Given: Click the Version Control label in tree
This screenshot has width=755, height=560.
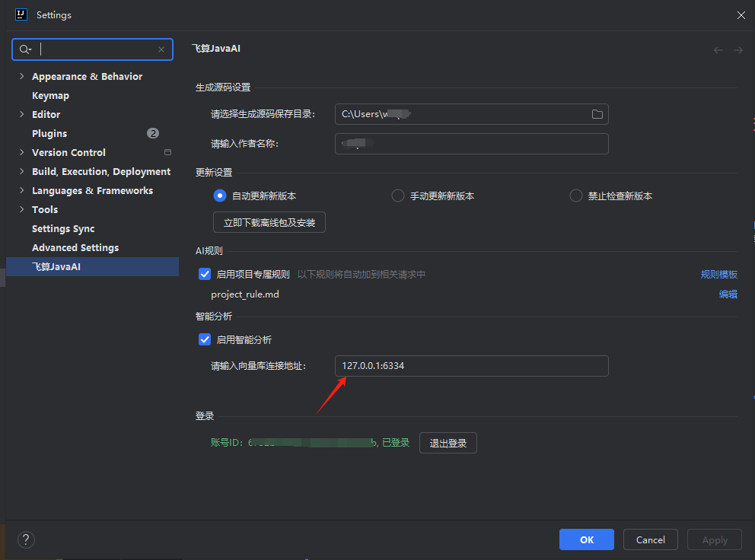Looking at the screenshot, I should pos(68,153).
